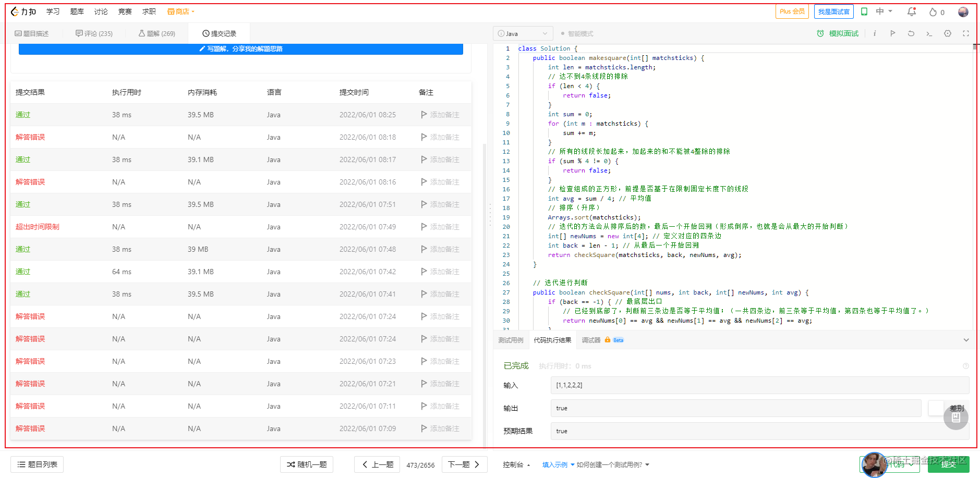Click the floating bookmark notes button
Screen dimensions: 980x478
956,418
